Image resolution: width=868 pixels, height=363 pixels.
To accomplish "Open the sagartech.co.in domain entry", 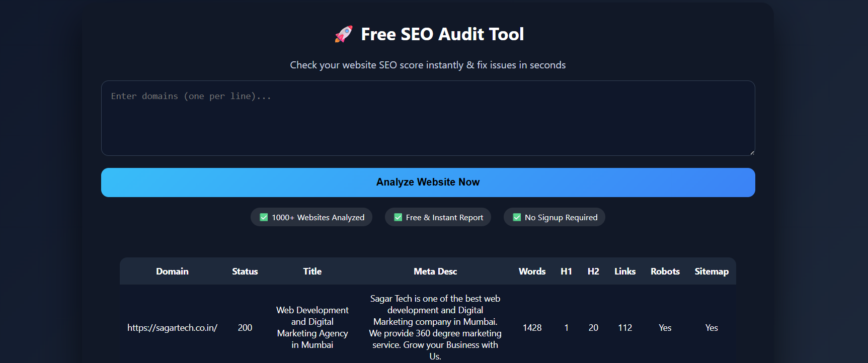I will tap(172, 328).
